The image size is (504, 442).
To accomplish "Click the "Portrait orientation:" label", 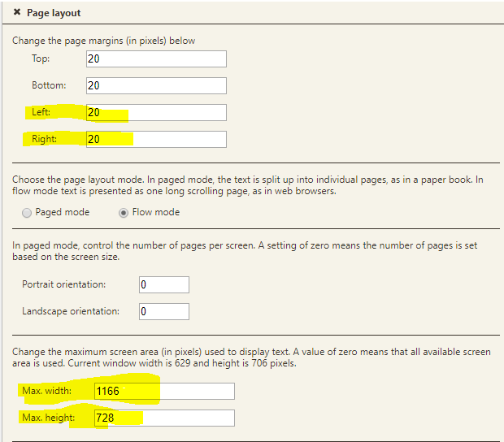I will pos(69,284).
